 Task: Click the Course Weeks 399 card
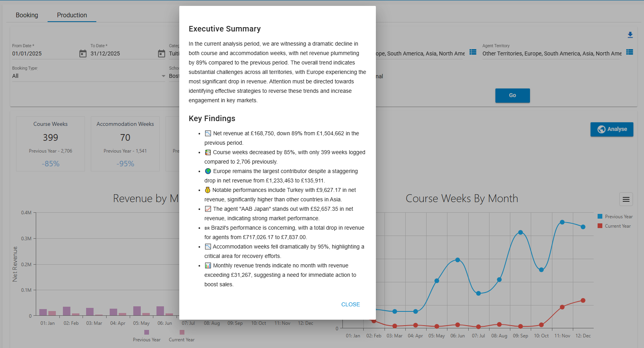click(50, 144)
